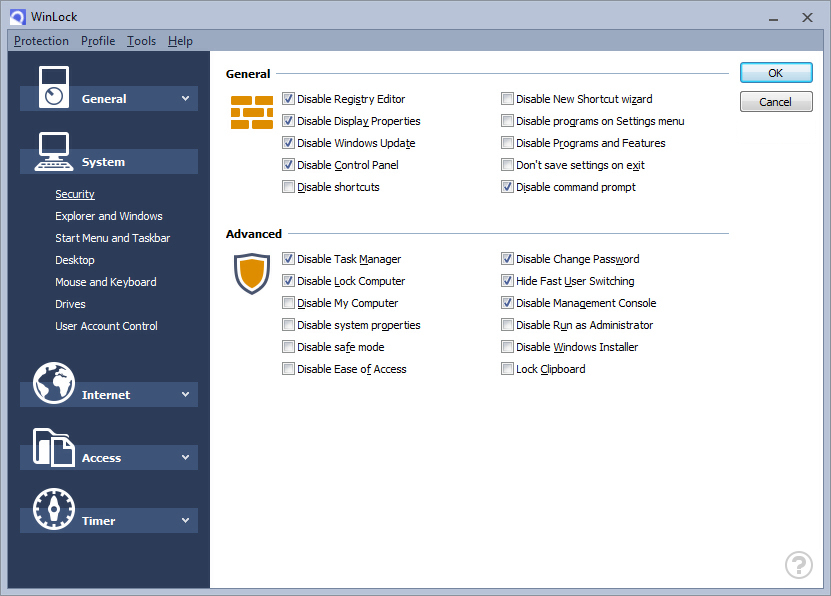Expand the Internet sidebar section
831x596 pixels.
coord(185,395)
